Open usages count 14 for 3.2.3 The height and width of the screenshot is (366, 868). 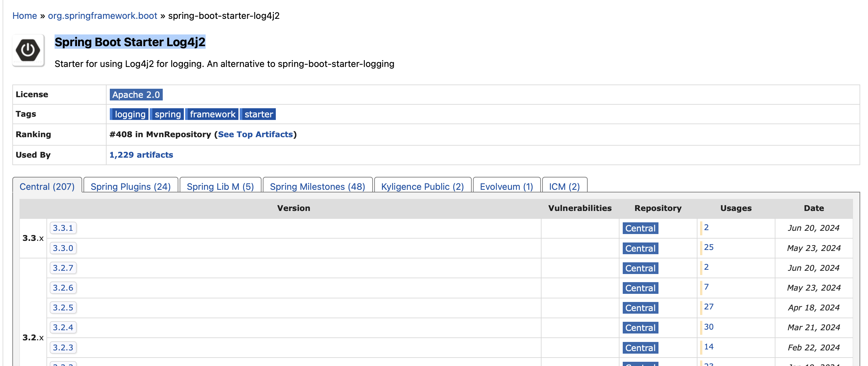point(708,347)
